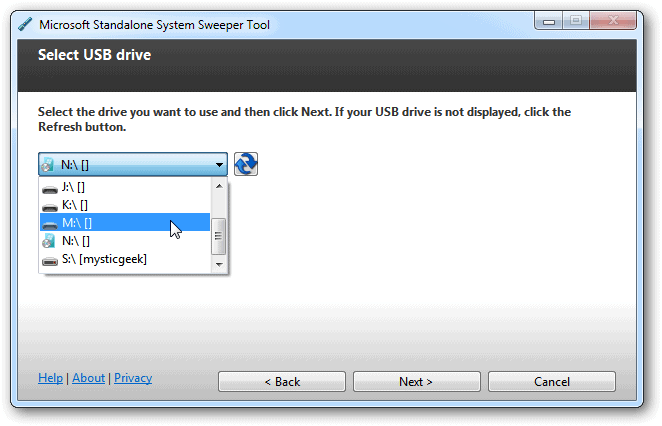Click the drive list scroll down arrow
This screenshot has width=662, height=426.
pos(219,263)
